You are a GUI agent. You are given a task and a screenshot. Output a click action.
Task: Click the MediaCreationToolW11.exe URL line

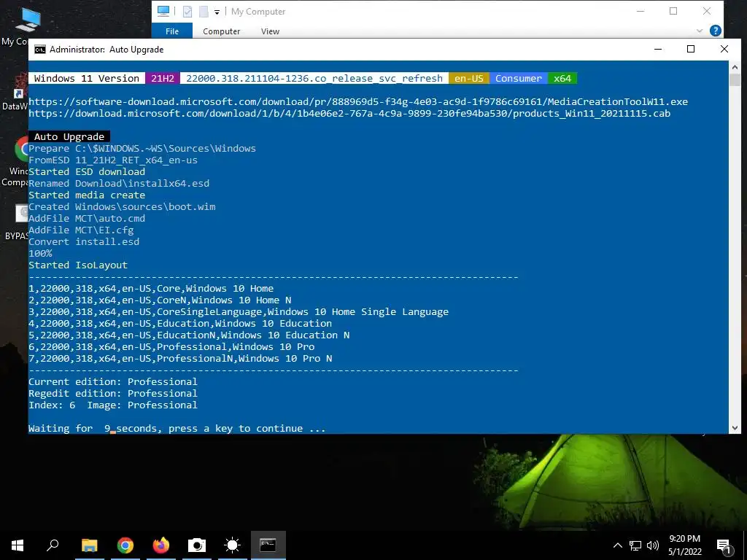[358, 101]
